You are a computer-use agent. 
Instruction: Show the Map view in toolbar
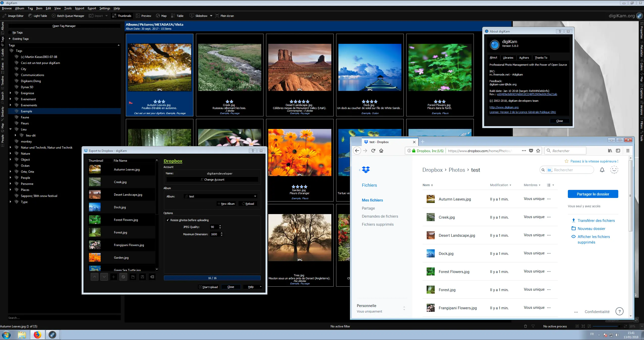click(x=161, y=16)
